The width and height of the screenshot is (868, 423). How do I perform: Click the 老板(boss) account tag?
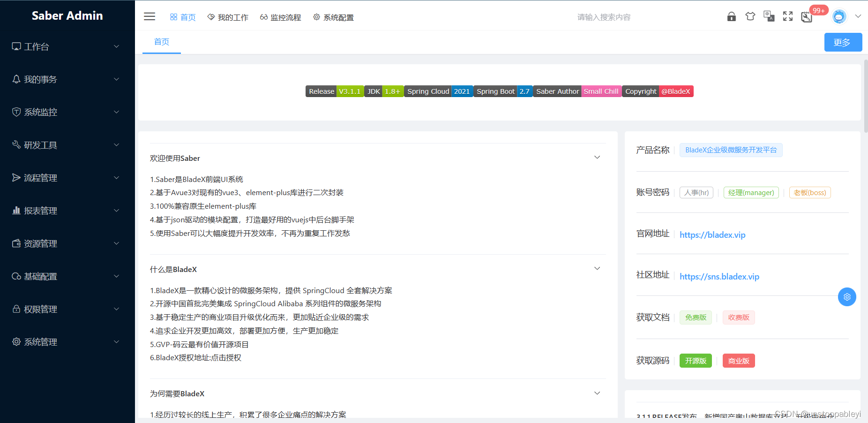[x=810, y=193]
